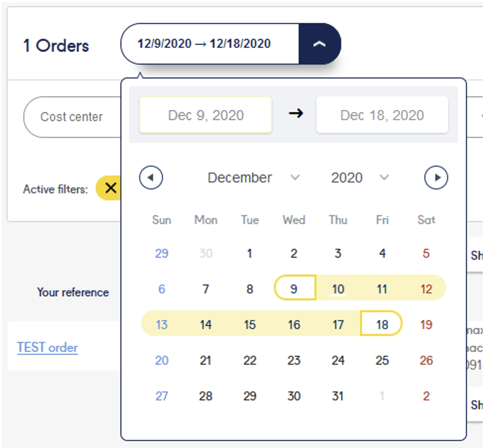Select December 25 in the calendar
Screen dimensions: 485x448
pos(382,360)
